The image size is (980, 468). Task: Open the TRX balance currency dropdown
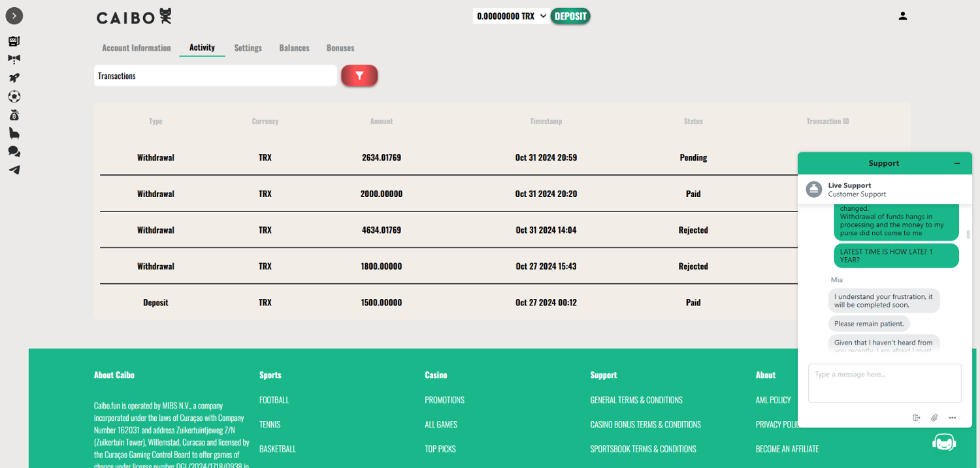pos(511,16)
